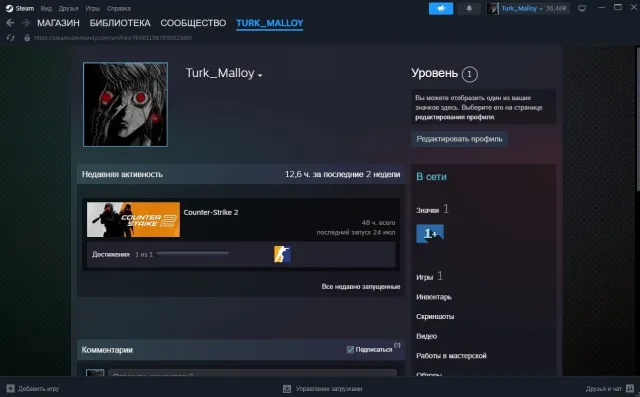Go to the БИБЛИОТЕКА tab
This screenshot has height=397, width=640.
point(120,23)
